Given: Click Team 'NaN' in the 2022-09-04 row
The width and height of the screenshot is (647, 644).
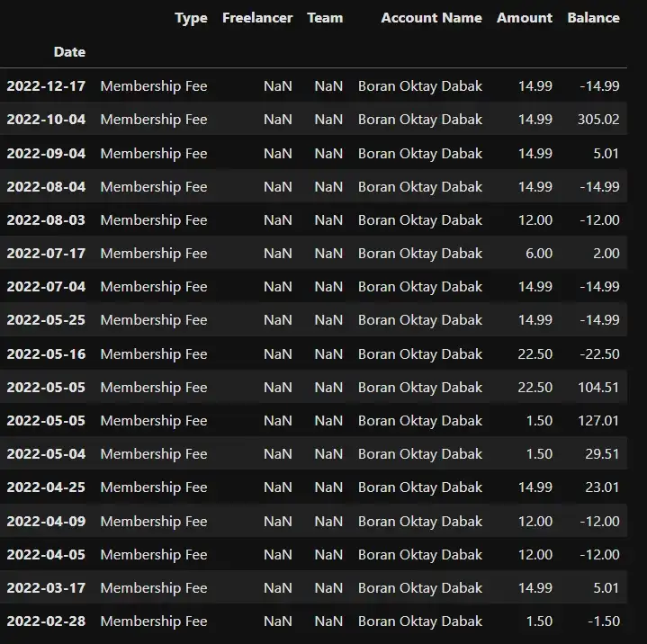Looking at the screenshot, I should 328,154.
